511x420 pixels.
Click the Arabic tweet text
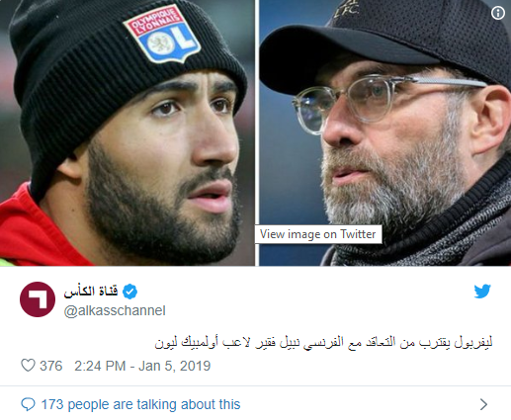pyautogui.click(x=323, y=343)
